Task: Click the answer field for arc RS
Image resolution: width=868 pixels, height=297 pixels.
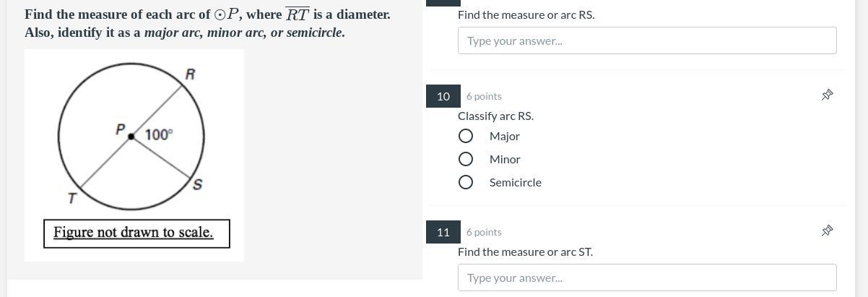Action: [646, 40]
